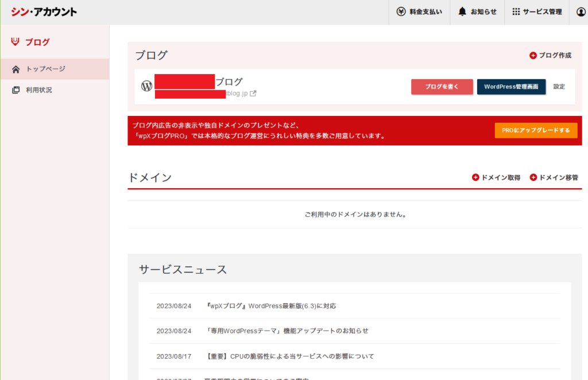
Task: Click the yen icon for 料金支払い
Action: tap(401, 11)
